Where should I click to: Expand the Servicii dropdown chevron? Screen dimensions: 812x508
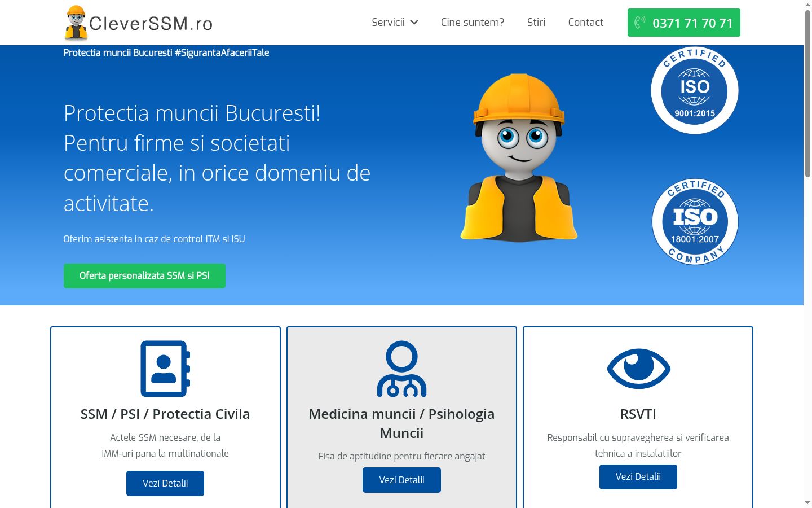click(x=414, y=23)
